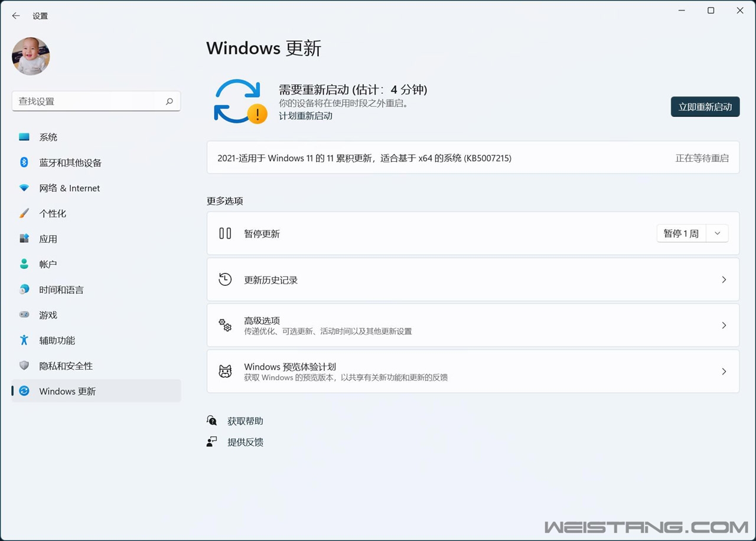Click the large update status sync icon

pyautogui.click(x=240, y=101)
